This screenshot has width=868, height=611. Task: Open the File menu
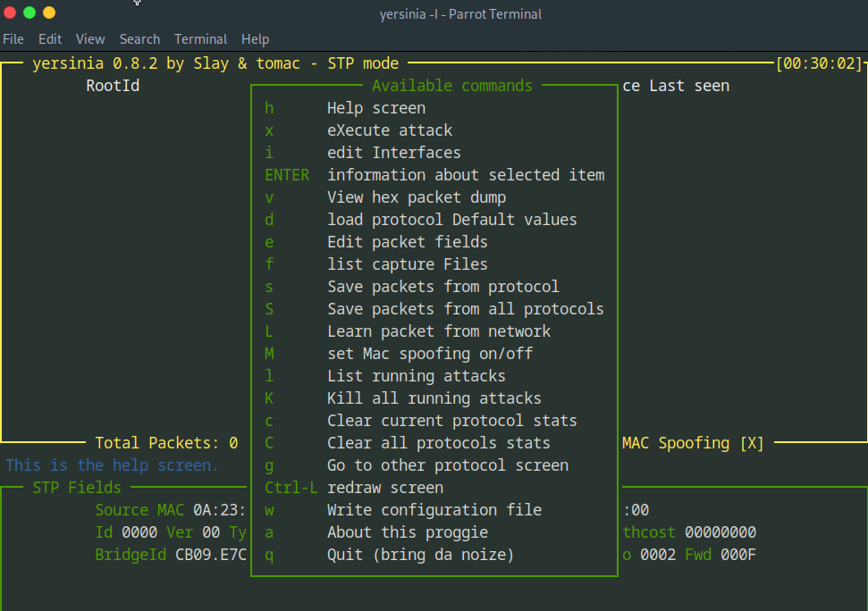point(13,39)
